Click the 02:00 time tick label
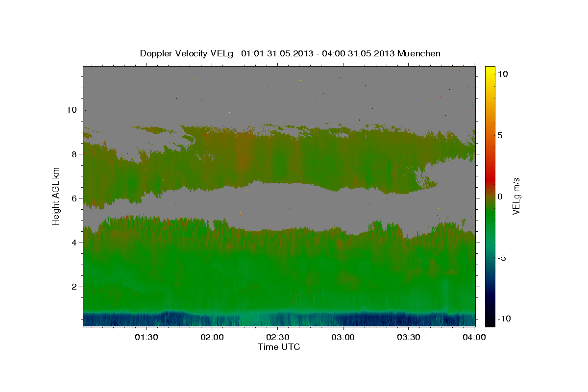588x392 pixels. [212, 337]
